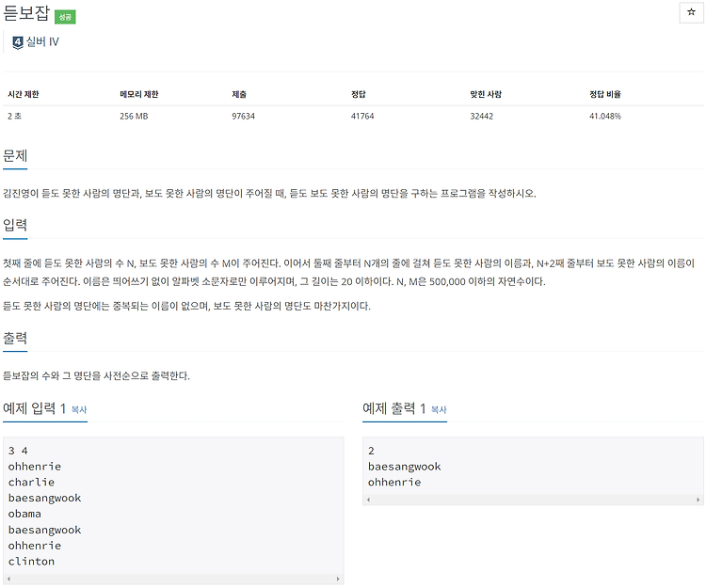Click right scroll arrow in example input box
706x588 pixels.
pos(338,579)
